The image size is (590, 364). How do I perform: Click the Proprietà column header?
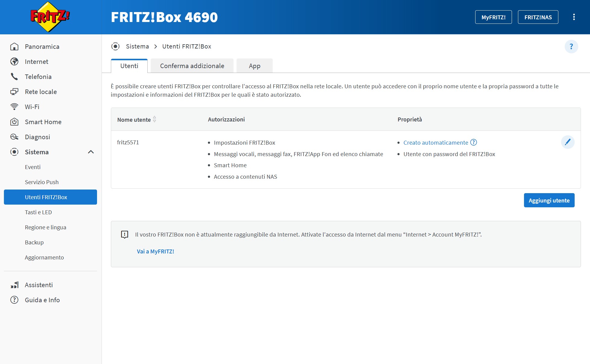pyautogui.click(x=410, y=119)
